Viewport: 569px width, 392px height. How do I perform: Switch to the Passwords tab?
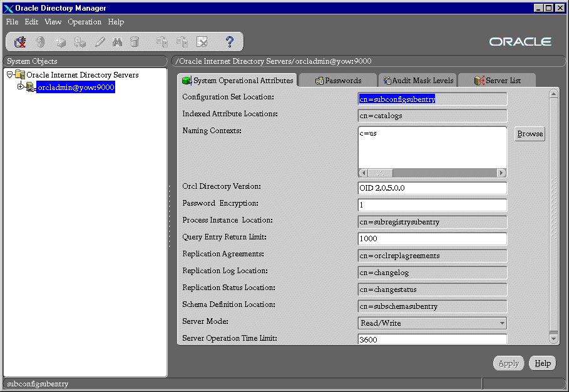[338, 81]
